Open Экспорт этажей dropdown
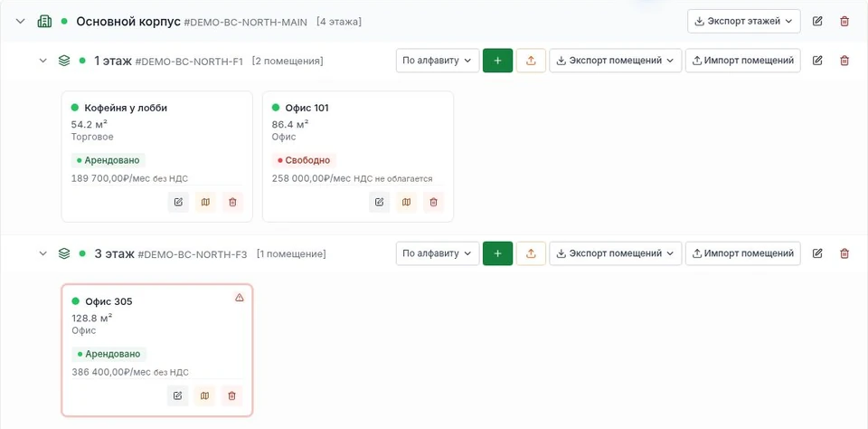Image resolution: width=868 pixels, height=429 pixels. click(x=743, y=21)
